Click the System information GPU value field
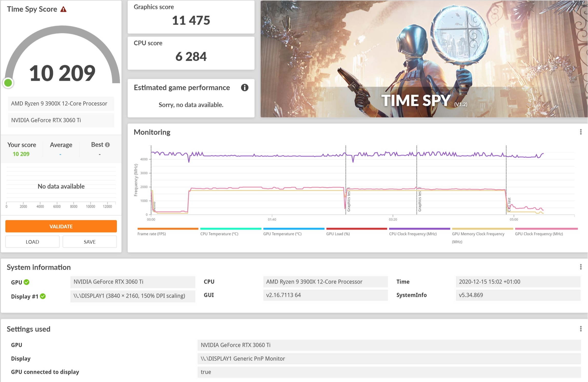Image resolution: width=588 pixels, height=382 pixels. click(x=133, y=282)
